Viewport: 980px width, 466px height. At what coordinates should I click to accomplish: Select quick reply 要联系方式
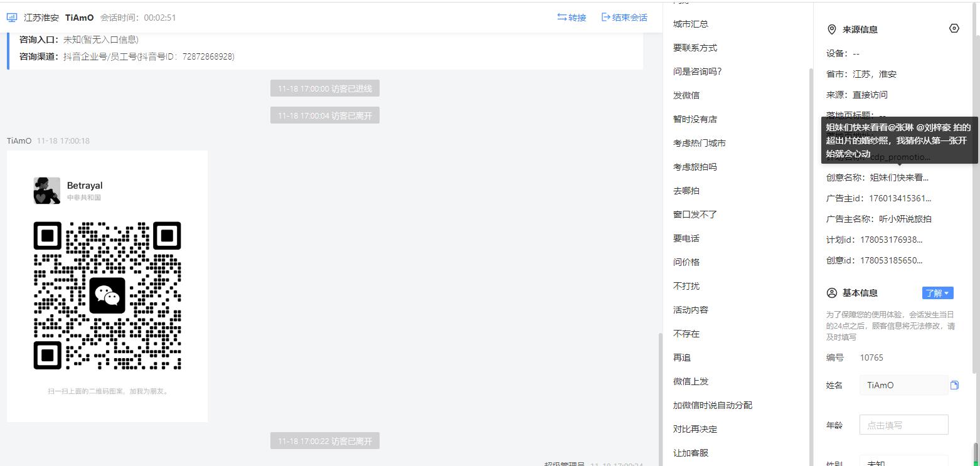(695, 48)
